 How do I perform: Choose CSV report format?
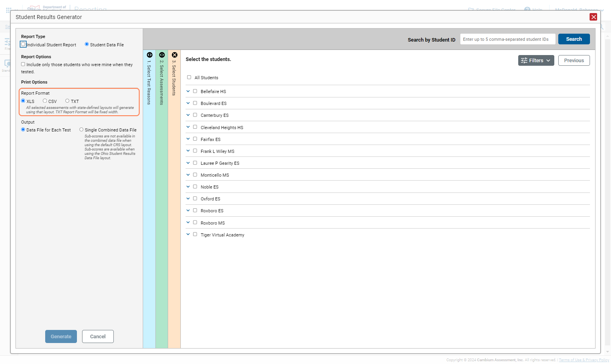pos(45,101)
